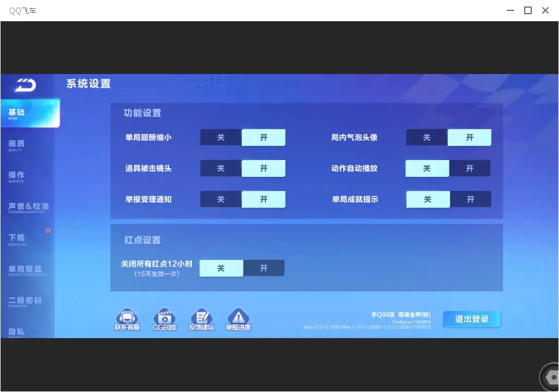This screenshot has height=392, width=559.
Task: Click the ConfigVer version number text
Action: (x=411, y=322)
